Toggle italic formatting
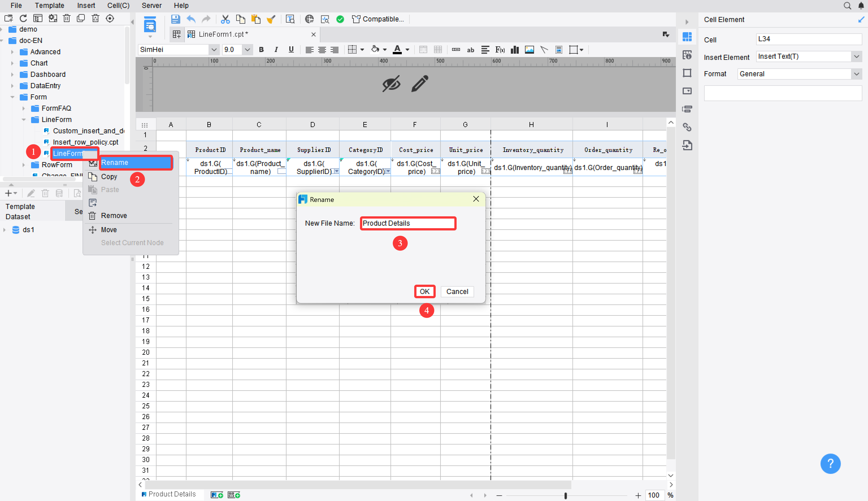This screenshot has width=868, height=501. pos(276,49)
